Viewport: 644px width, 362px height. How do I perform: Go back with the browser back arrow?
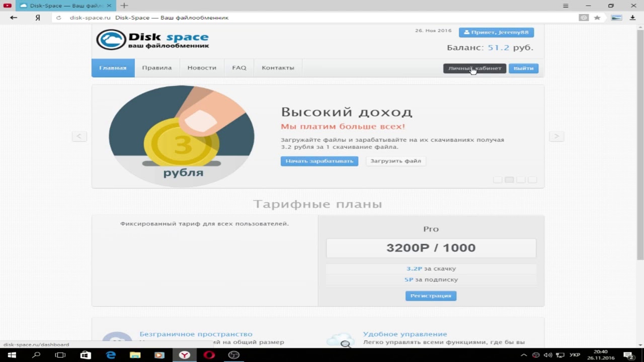(x=14, y=18)
